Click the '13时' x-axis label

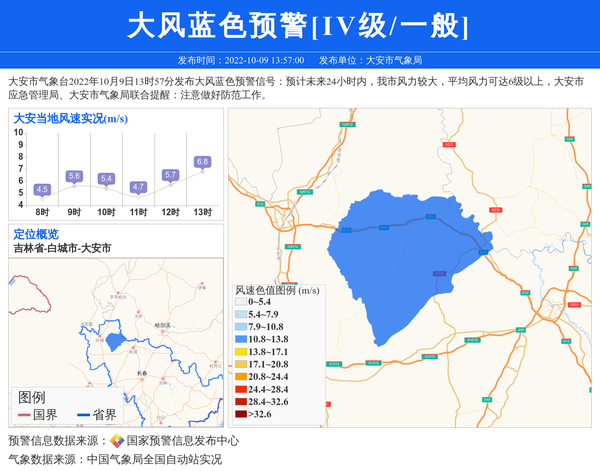[202, 212]
